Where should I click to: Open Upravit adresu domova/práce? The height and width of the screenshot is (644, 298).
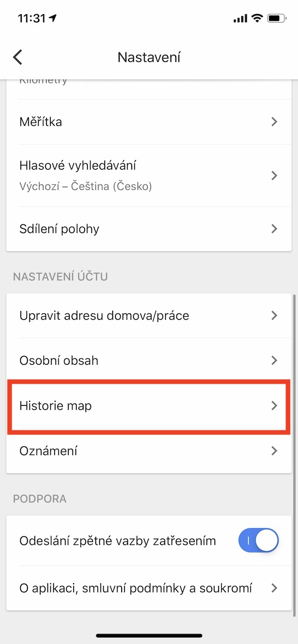pos(149,316)
